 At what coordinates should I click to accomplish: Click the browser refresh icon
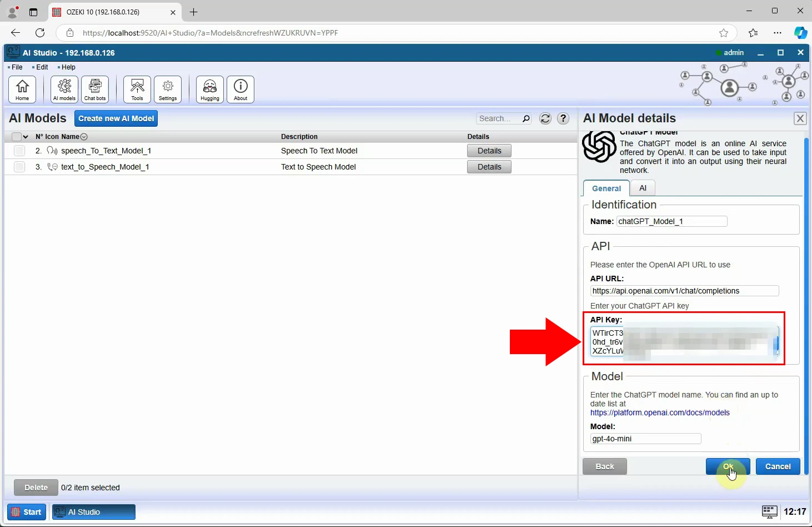[x=40, y=33]
